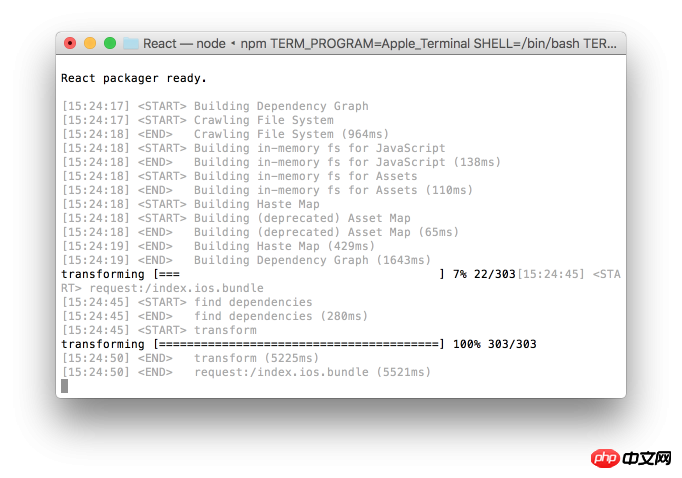Image resolution: width=682 pixels, height=478 pixels.
Task: Click the folder icon in the title bar
Action: 131,43
